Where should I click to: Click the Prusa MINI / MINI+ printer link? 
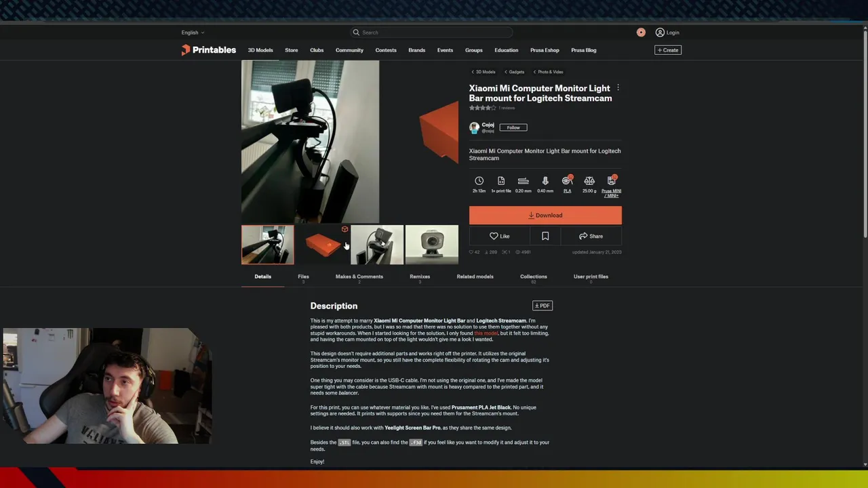611,193
